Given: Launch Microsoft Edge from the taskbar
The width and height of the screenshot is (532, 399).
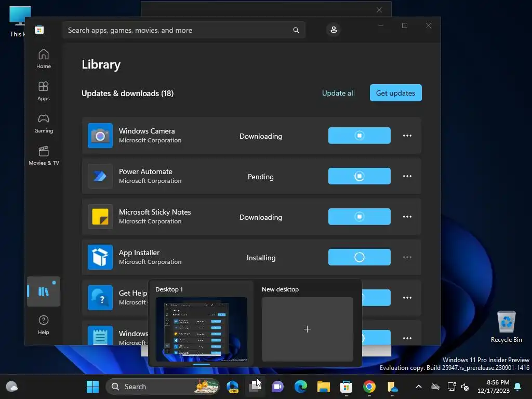Looking at the screenshot, I should [301, 387].
